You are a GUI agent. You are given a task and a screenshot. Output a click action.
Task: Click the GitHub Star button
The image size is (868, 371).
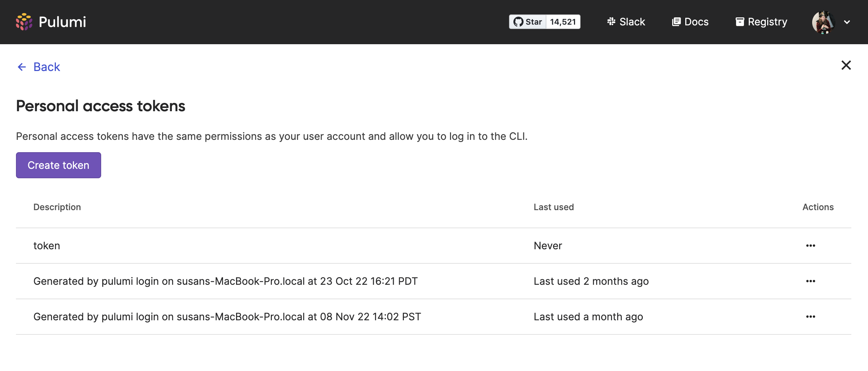click(528, 22)
